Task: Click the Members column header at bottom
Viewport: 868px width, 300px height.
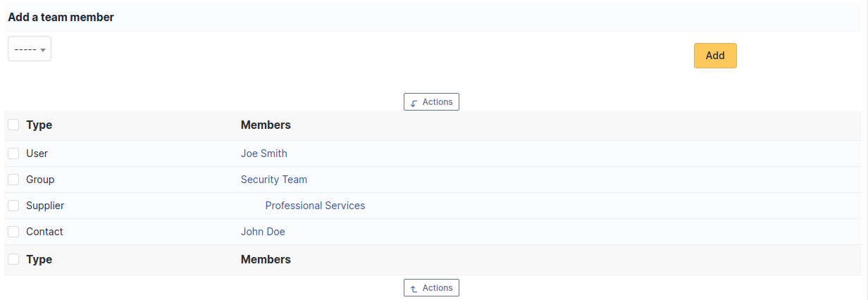Action: [266, 259]
